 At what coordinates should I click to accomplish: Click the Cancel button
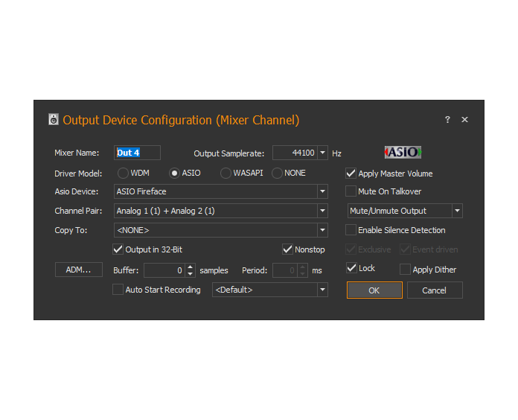tap(435, 290)
